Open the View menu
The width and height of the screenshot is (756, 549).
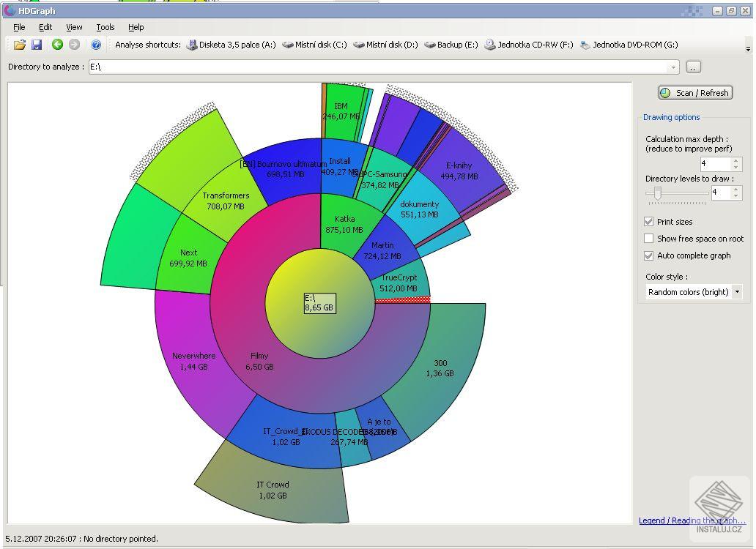(x=74, y=27)
